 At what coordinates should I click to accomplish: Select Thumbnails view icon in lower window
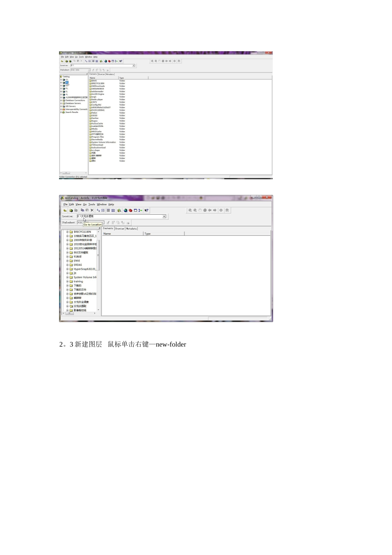(113, 210)
